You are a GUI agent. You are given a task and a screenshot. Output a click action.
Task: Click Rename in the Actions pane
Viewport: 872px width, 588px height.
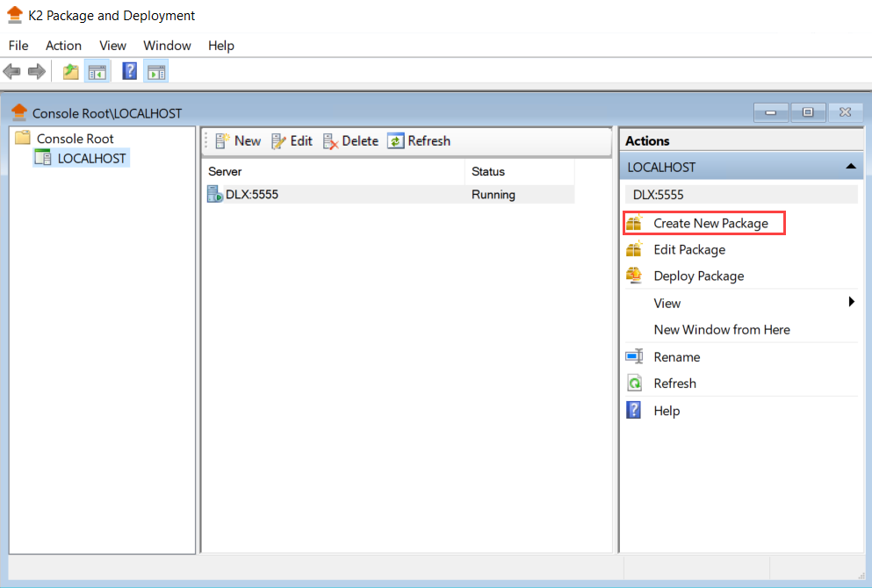(676, 357)
